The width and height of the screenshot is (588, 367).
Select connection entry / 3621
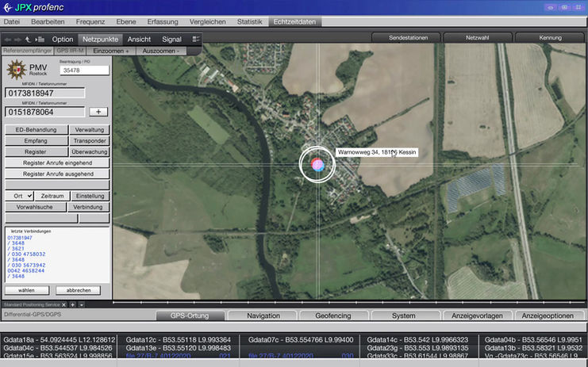(x=16, y=248)
